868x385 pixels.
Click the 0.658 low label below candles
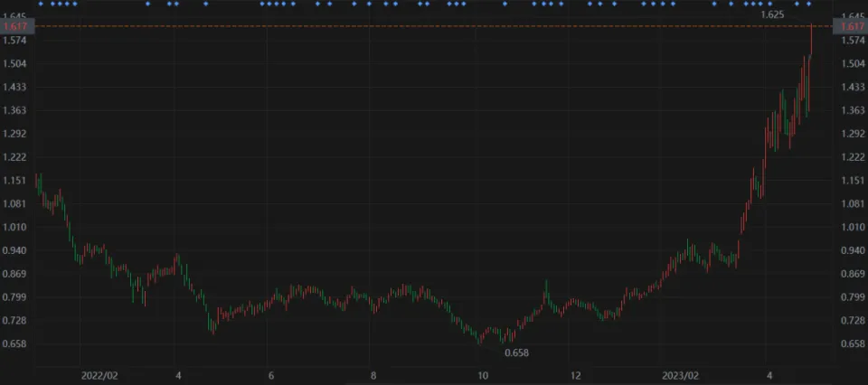[x=516, y=352]
